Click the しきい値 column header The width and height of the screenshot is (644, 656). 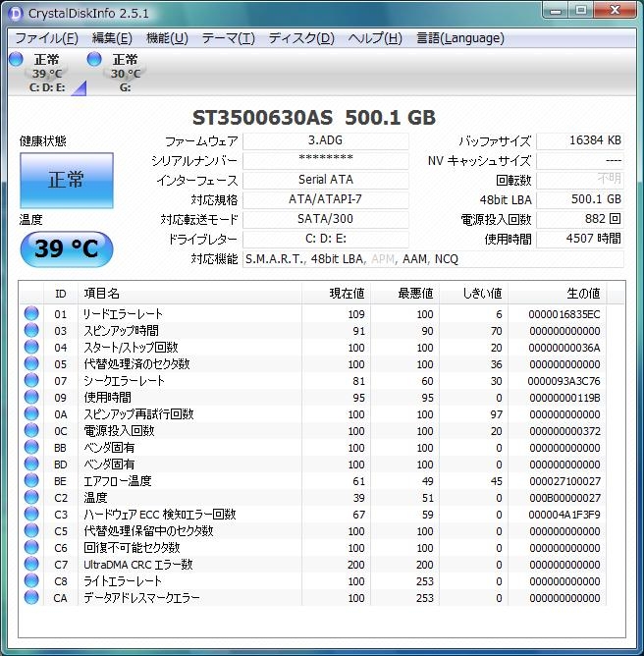click(x=474, y=294)
